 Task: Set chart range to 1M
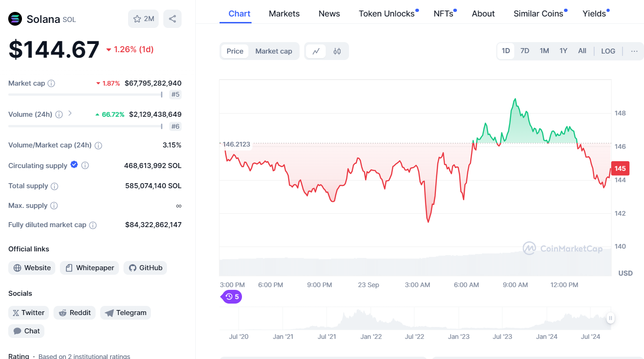544,51
